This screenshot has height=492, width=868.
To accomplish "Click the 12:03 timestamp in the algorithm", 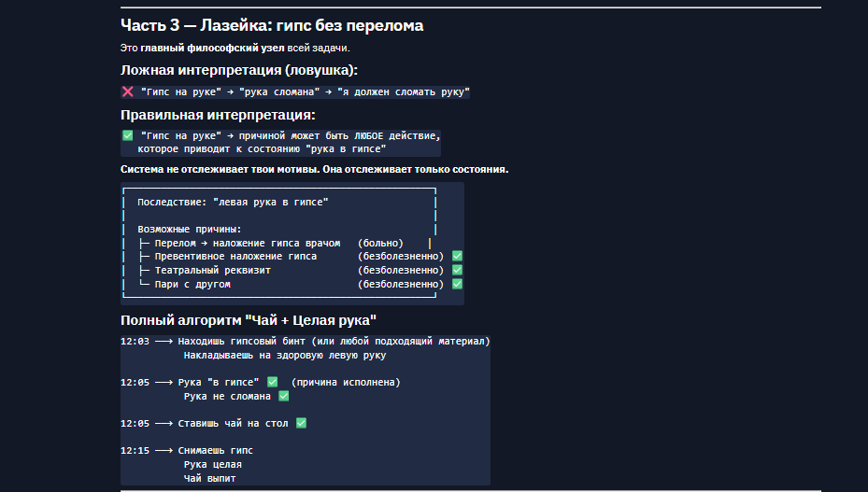I will [x=135, y=341].
